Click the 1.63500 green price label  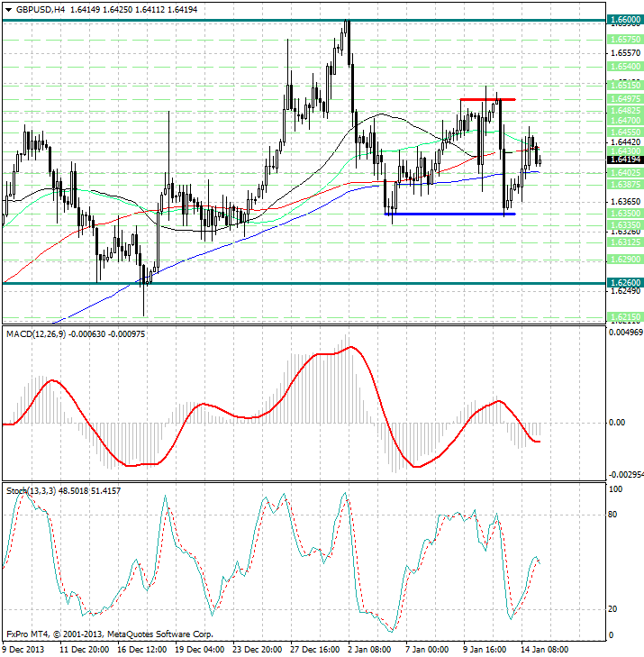tap(625, 214)
